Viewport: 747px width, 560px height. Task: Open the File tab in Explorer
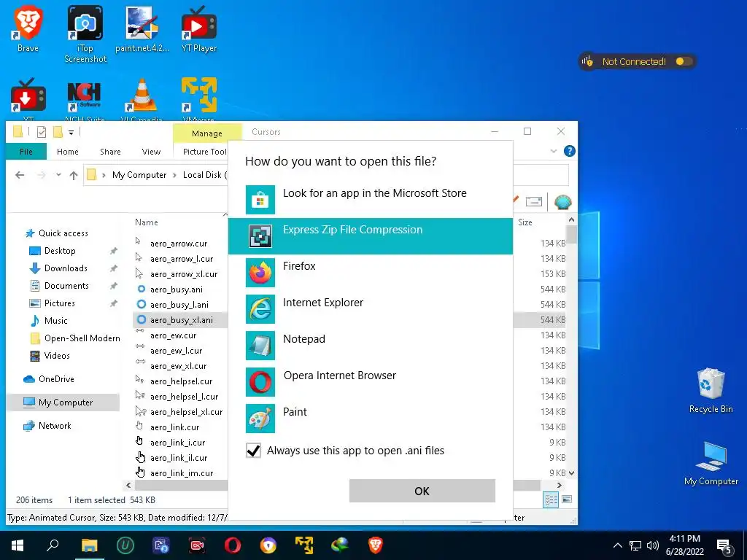coord(26,152)
